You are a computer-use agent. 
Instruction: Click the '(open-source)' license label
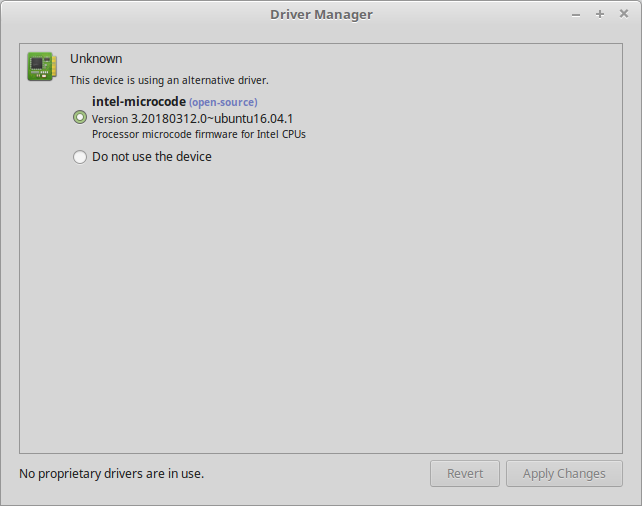point(223,102)
